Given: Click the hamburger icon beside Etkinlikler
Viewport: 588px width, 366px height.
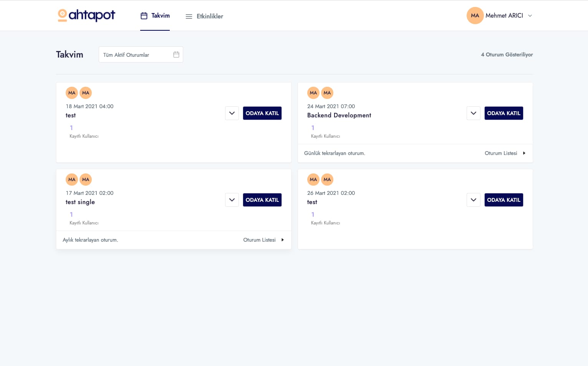Looking at the screenshot, I should pos(189,16).
